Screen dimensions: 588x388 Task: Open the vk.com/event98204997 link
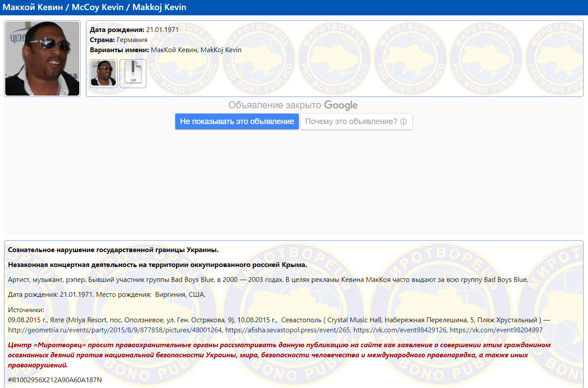coord(496,330)
